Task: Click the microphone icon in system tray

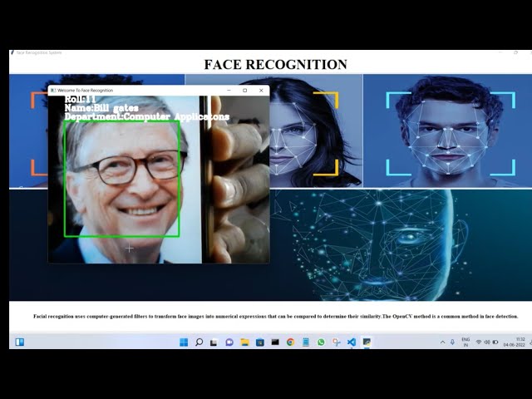Action: coord(452,342)
